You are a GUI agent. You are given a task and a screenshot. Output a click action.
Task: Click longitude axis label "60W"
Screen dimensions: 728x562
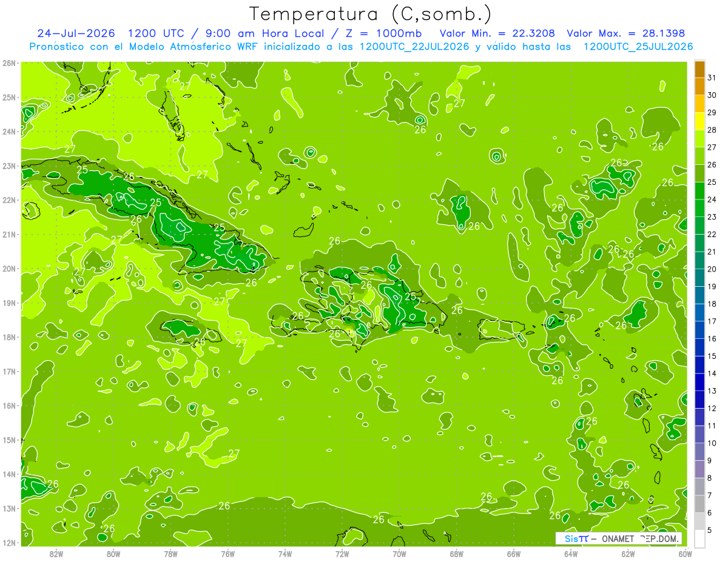(x=686, y=553)
